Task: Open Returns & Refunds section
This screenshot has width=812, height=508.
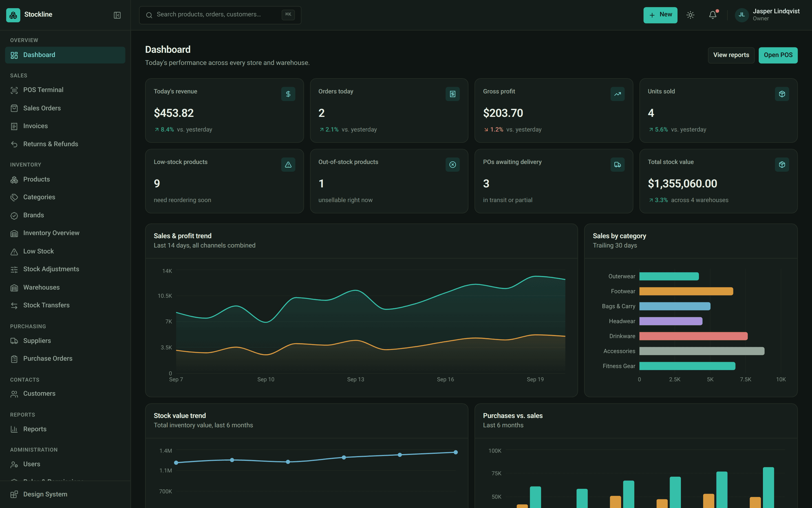Action: coord(65,144)
